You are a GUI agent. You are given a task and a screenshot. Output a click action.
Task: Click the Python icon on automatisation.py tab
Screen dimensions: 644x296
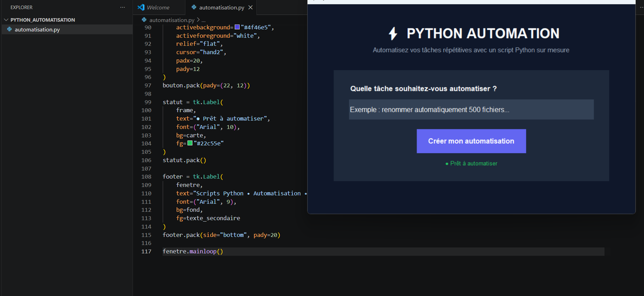click(x=194, y=8)
